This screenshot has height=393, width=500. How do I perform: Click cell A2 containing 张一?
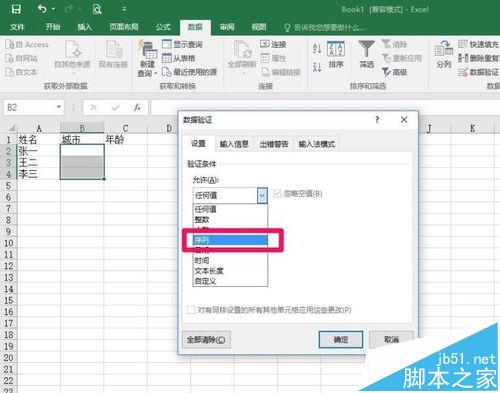tap(38, 151)
